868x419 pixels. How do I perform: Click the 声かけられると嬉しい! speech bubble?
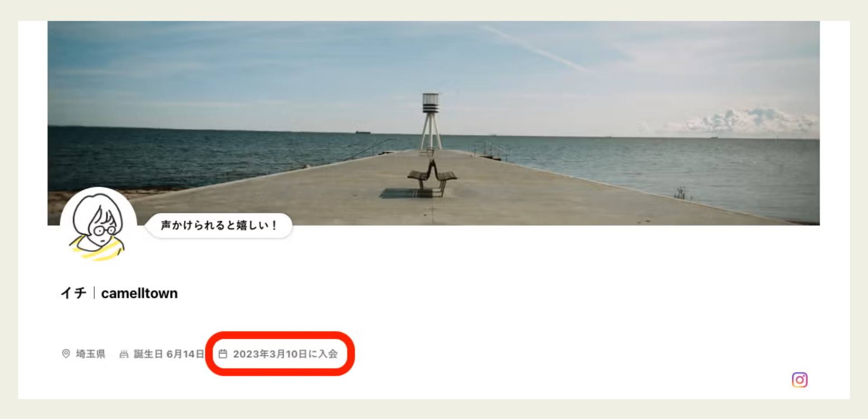pos(219,225)
